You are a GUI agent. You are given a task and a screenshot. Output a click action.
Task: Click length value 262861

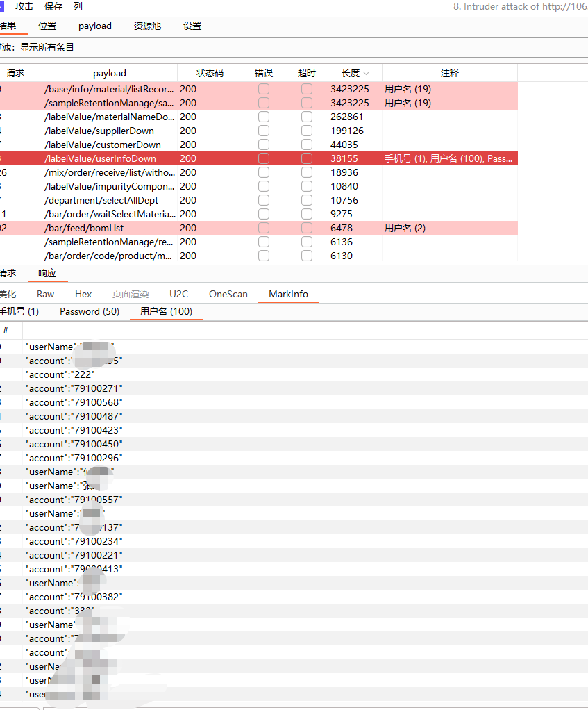pyautogui.click(x=346, y=117)
